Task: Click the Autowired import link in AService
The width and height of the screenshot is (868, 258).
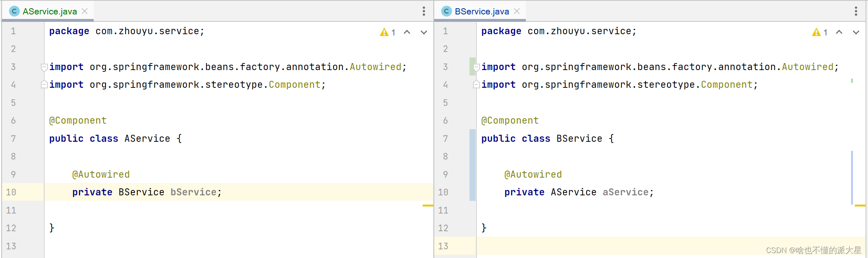Action: 376,67
